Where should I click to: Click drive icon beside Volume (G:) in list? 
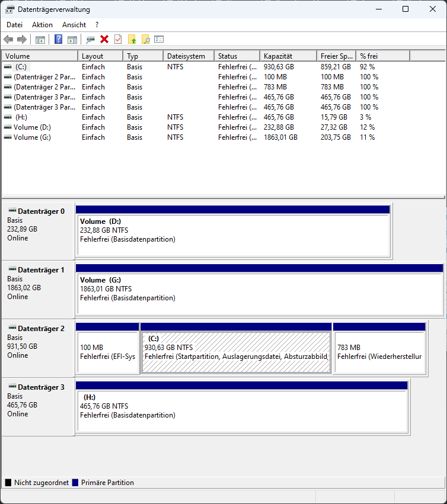click(8, 137)
